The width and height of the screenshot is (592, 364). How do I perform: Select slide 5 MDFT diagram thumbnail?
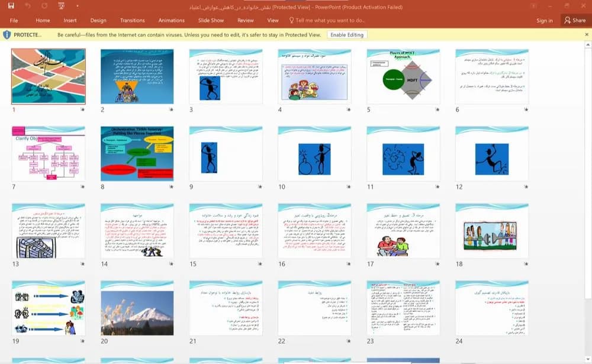click(403, 76)
